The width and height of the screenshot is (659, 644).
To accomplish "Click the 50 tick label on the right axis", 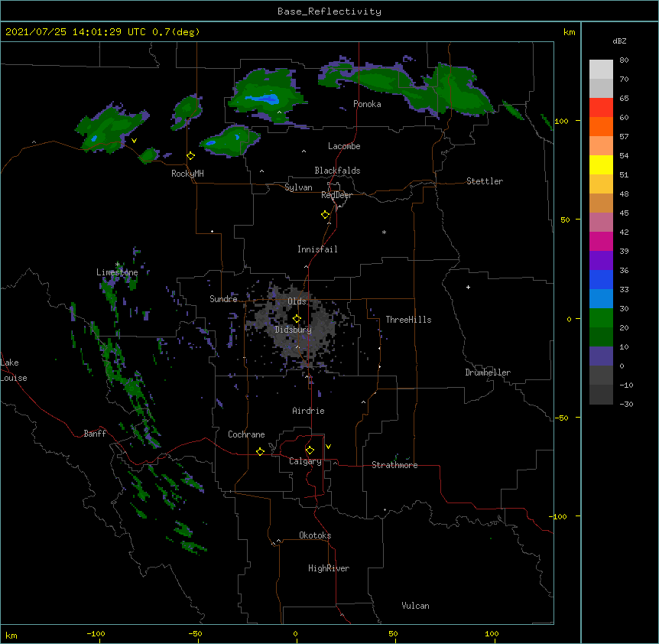I will coord(565,220).
